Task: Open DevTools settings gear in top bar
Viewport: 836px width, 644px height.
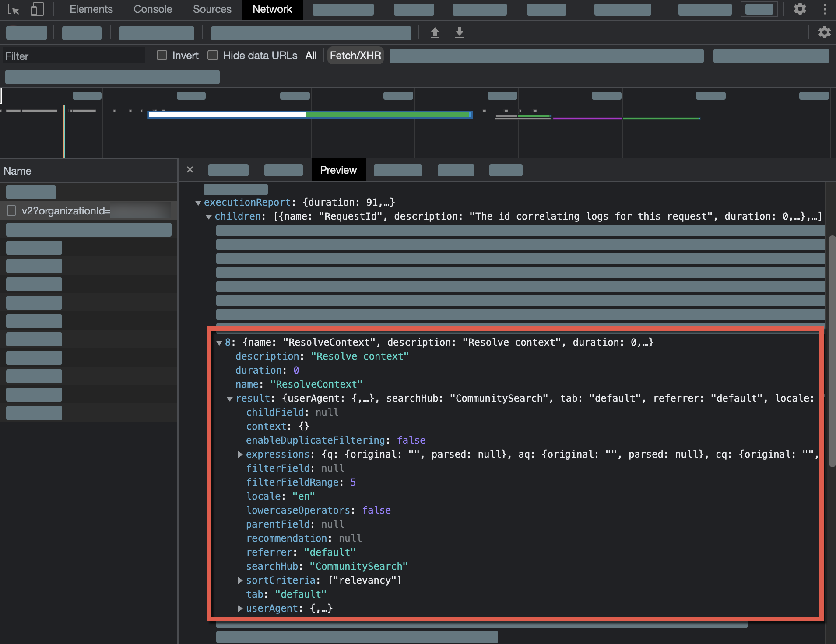Action: click(800, 9)
